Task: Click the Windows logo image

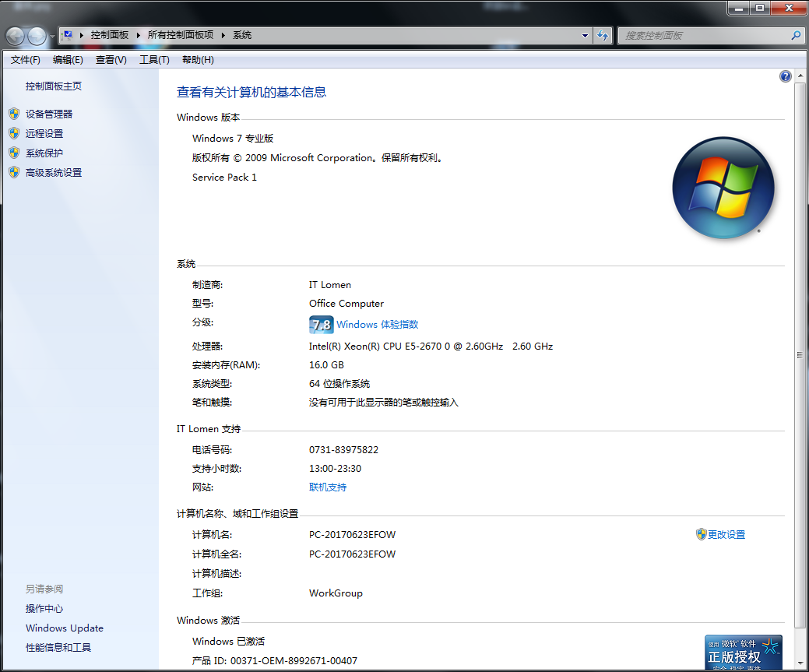Action: (x=723, y=188)
